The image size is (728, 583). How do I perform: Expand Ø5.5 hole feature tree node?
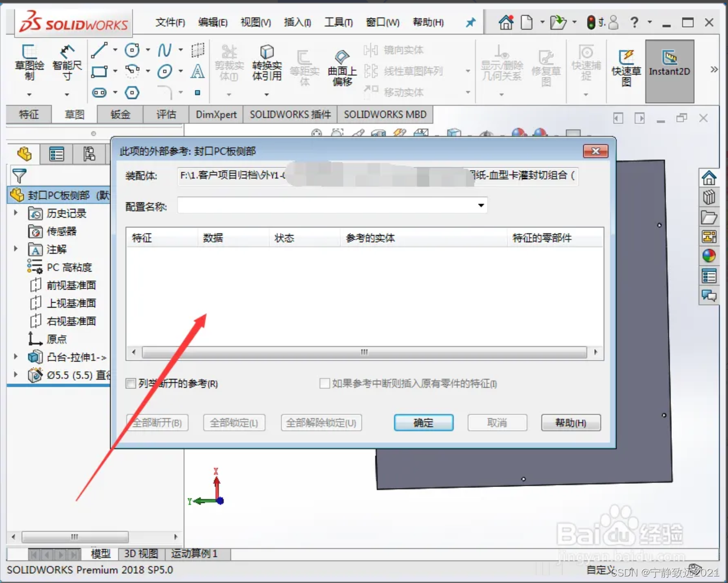[x=16, y=375]
